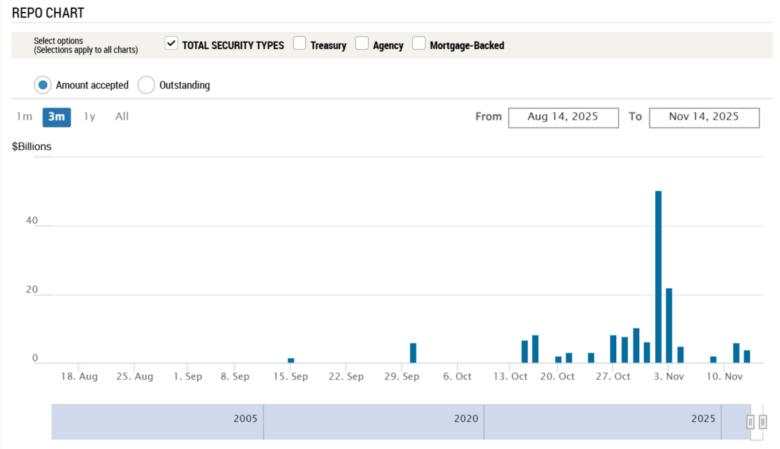The image size is (780, 449).
Task: Click the REPO CHART heading
Action: coord(48,13)
